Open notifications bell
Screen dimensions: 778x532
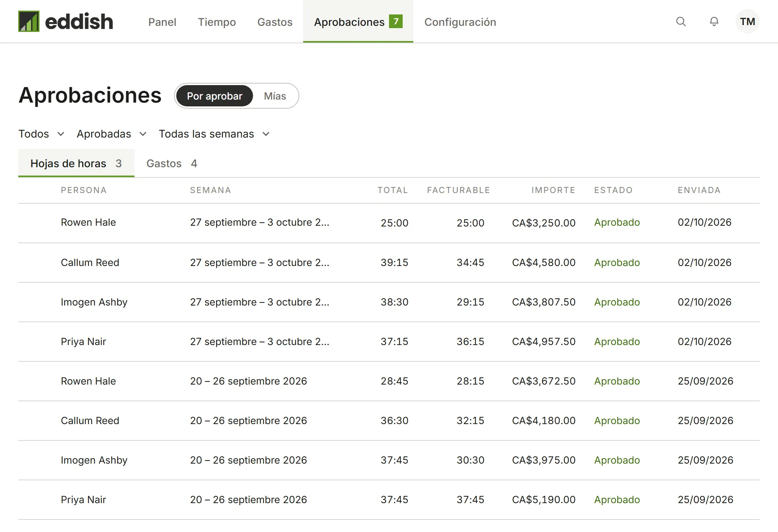[714, 22]
